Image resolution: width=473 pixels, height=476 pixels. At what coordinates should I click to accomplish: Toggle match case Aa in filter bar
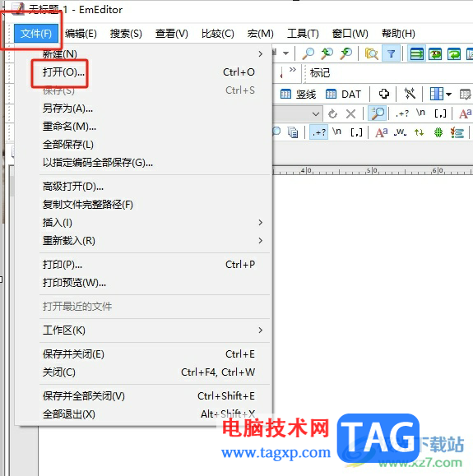pos(466,113)
